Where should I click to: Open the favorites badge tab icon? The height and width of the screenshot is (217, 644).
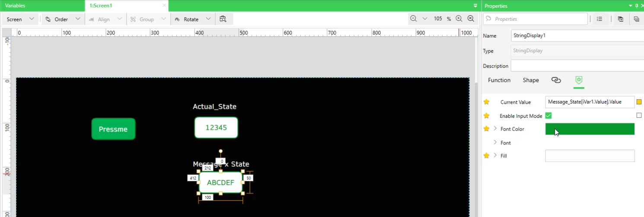pyautogui.click(x=579, y=80)
